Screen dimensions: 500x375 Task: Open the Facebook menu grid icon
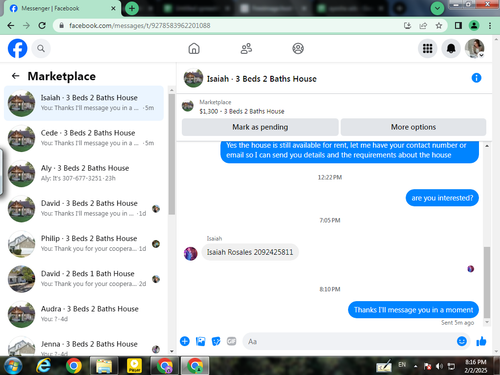[427, 49]
